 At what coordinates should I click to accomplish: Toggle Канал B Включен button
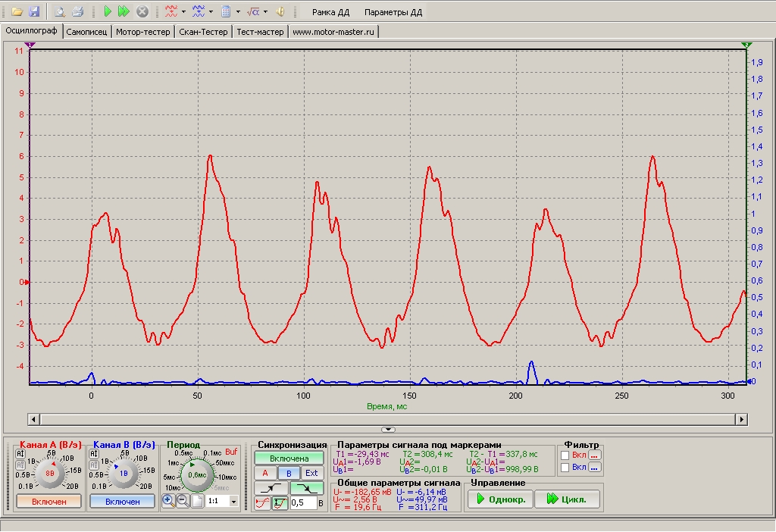coord(122,502)
